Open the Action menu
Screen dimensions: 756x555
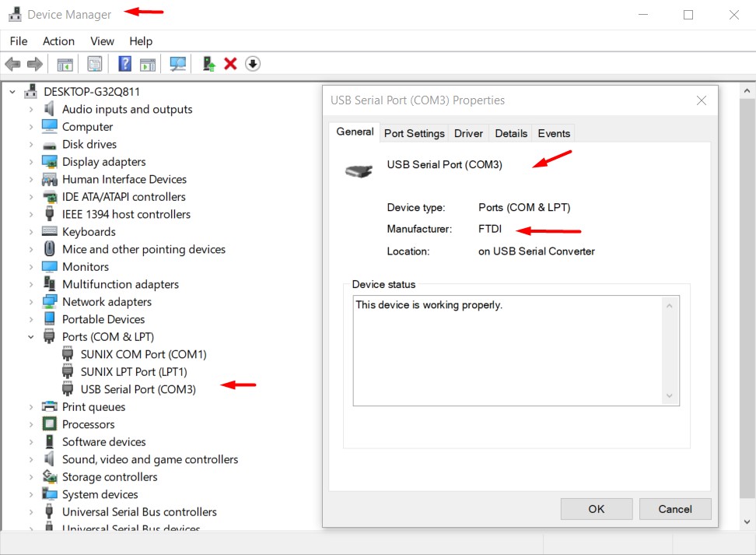(x=59, y=41)
